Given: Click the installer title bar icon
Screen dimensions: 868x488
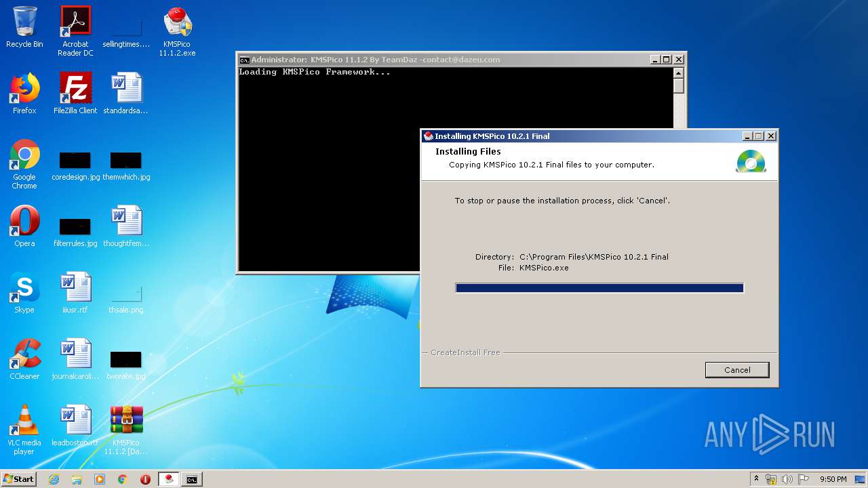Looking at the screenshot, I should click(428, 136).
